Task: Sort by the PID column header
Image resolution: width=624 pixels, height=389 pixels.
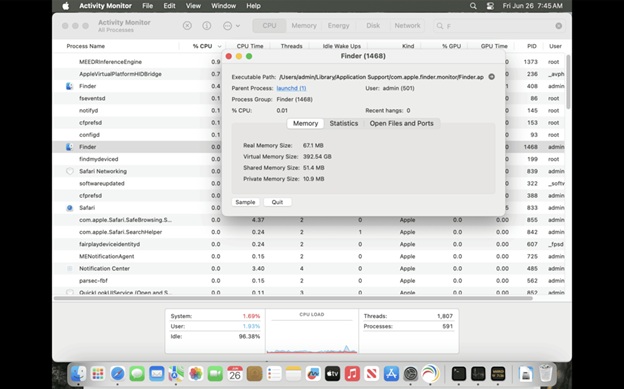Action: pos(532,46)
